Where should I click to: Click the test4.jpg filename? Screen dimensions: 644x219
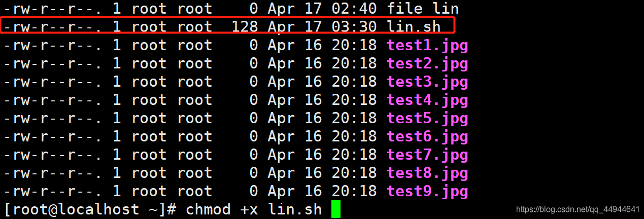[x=427, y=100]
